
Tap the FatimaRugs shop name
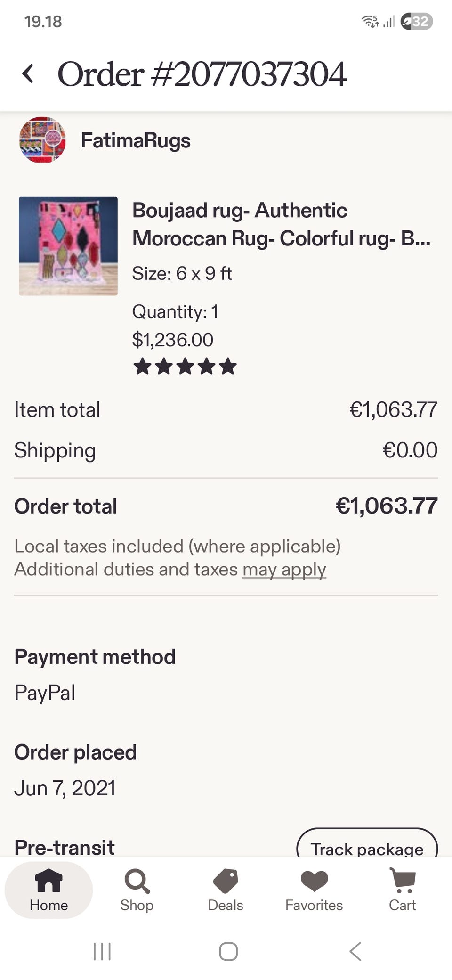pos(136,140)
